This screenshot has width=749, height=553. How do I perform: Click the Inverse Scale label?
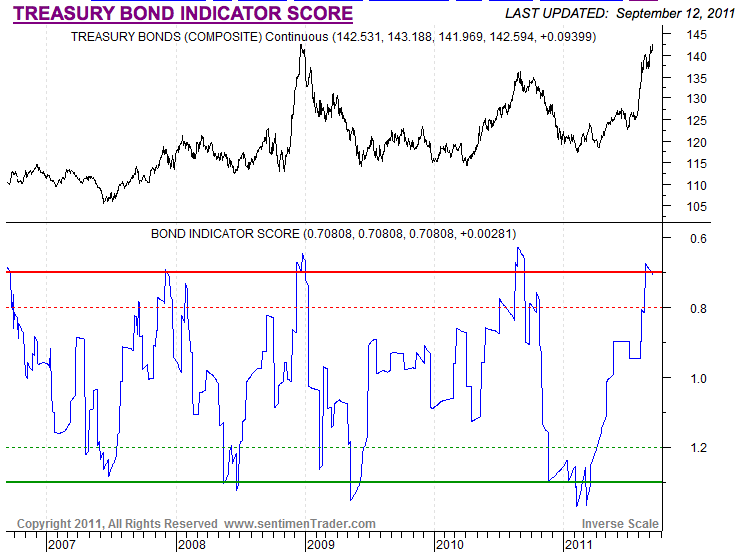click(620, 524)
